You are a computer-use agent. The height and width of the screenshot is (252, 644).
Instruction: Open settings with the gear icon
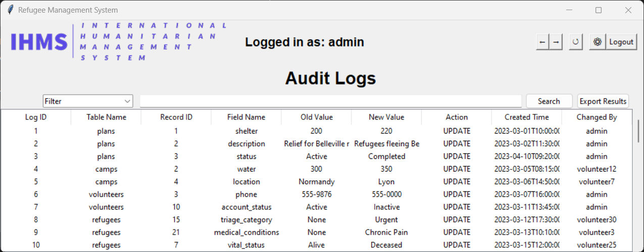pos(598,42)
